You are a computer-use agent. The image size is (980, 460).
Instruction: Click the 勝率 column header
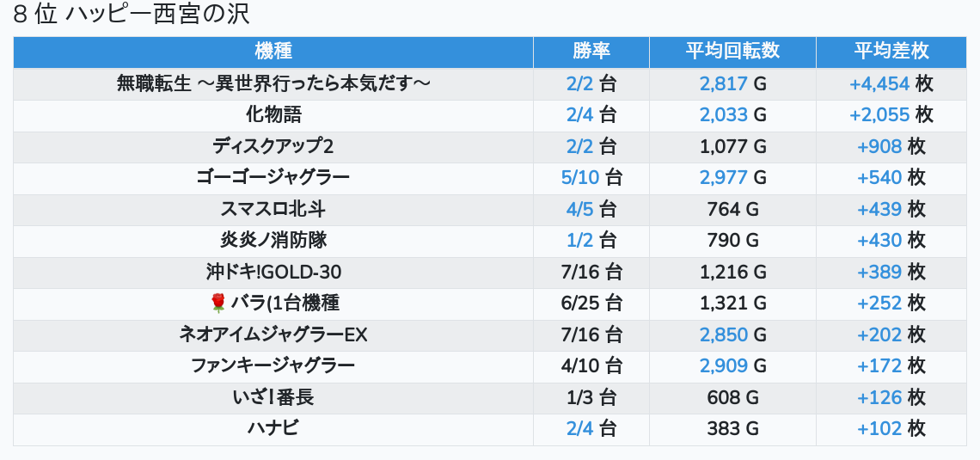[x=591, y=52]
